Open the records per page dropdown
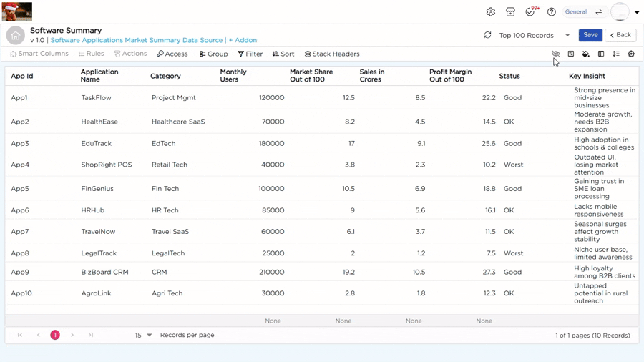The width and height of the screenshot is (644, 362). (x=149, y=335)
